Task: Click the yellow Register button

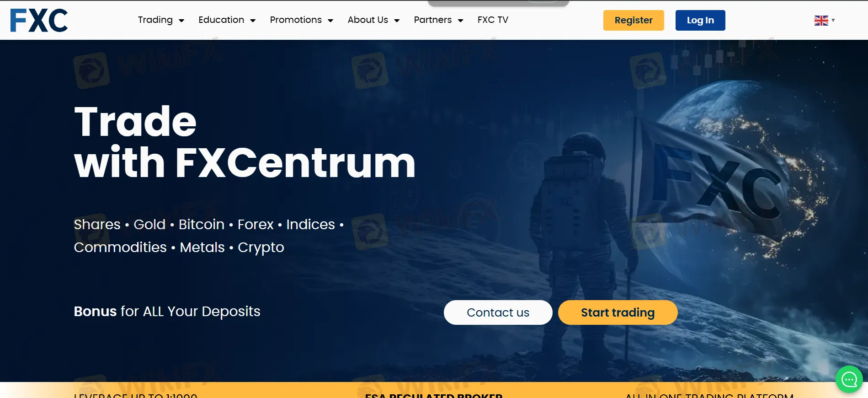Action: [x=634, y=21]
